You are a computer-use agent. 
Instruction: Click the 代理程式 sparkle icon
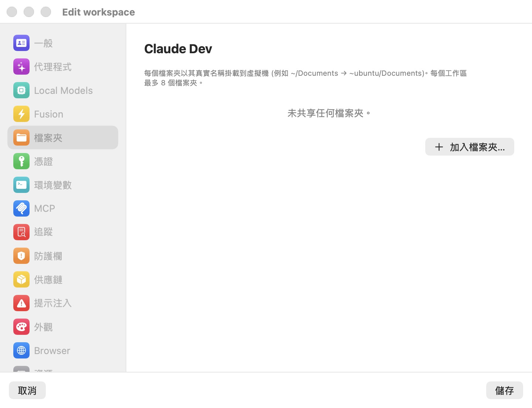point(21,67)
